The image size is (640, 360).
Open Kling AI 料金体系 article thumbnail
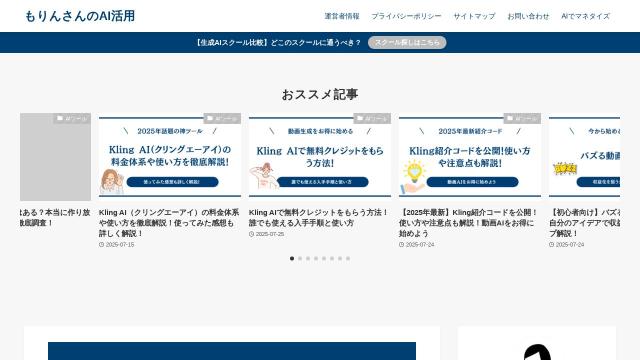click(170, 157)
